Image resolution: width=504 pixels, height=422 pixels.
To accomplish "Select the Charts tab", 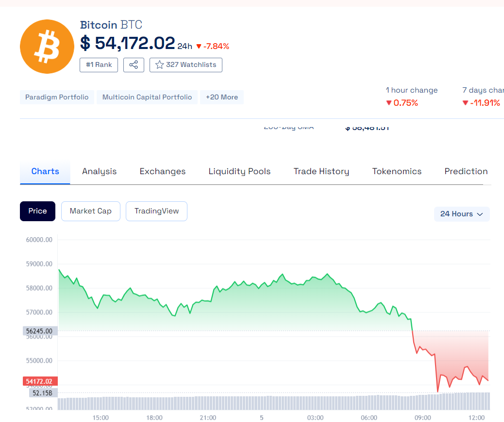I will point(45,171).
